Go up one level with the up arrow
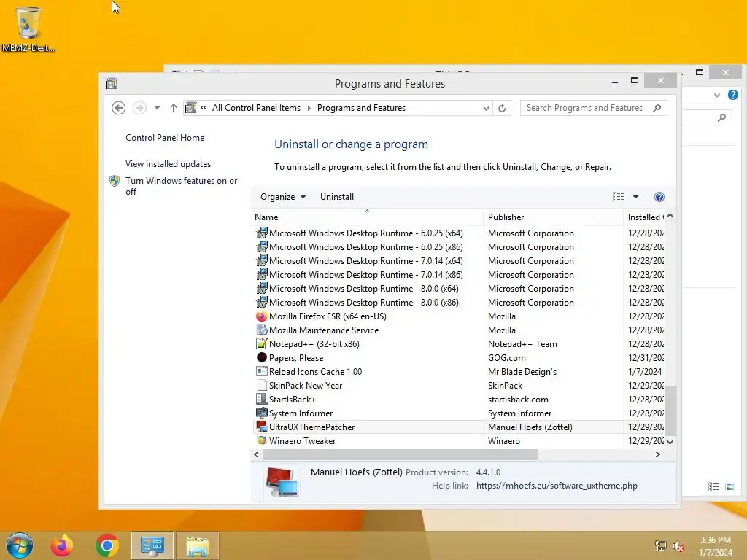Viewport: 747px width, 560px height. tap(174, 108)
